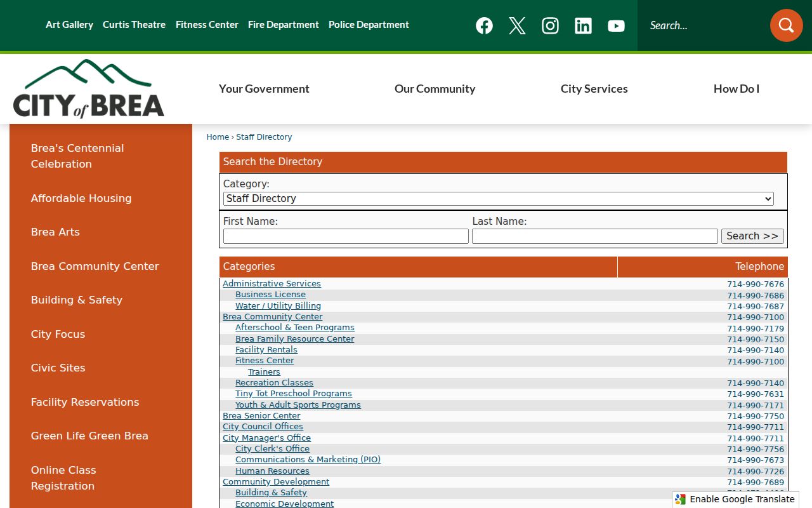Open Civic Sites sidebar item
This screenshot has width=812, height=508.
coord(58,368)
